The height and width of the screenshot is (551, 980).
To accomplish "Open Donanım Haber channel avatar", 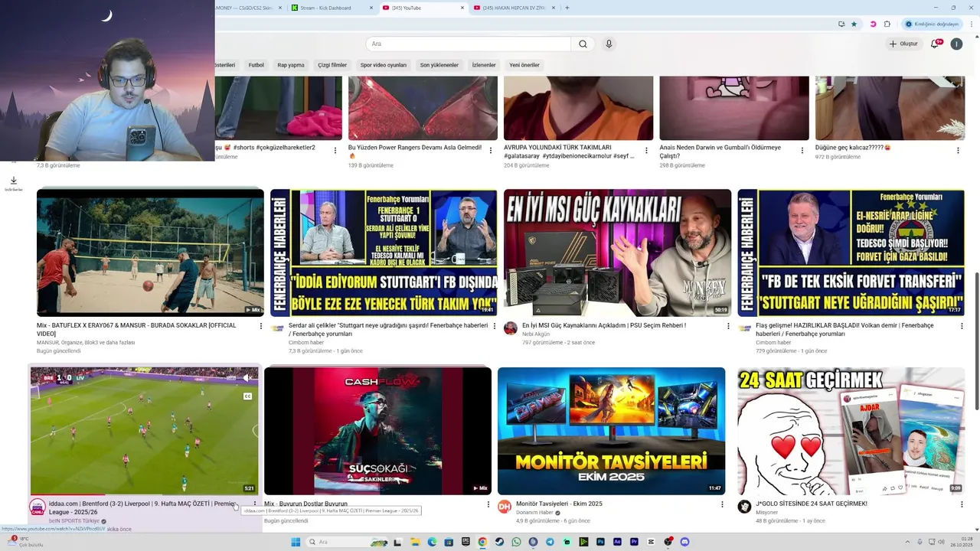I will pos(505,507).
